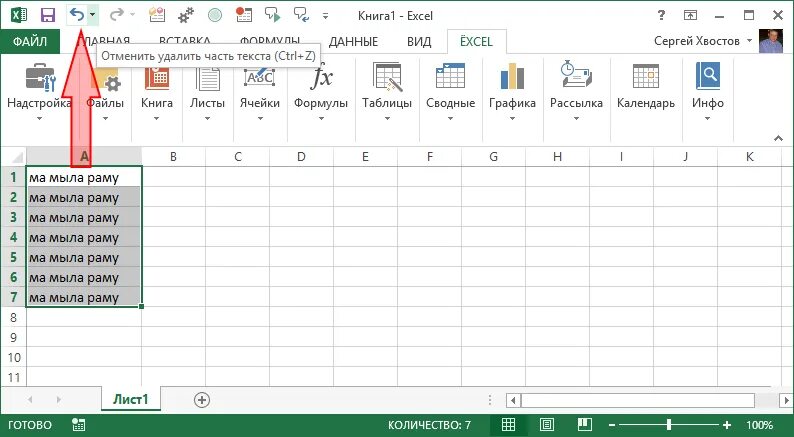The height and width of the screenshot is (437, 794).
Task: Select row 1 header
Action: pyautogui.click(x=14, y=177)
